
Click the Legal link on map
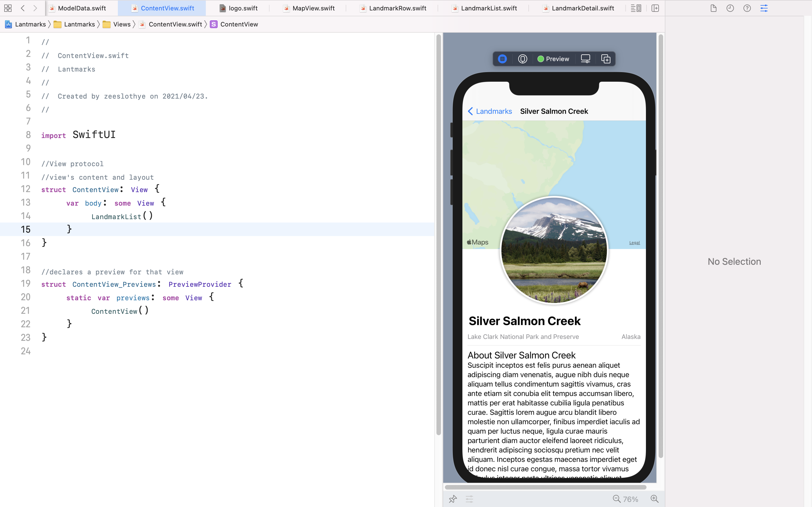point(634,243)
